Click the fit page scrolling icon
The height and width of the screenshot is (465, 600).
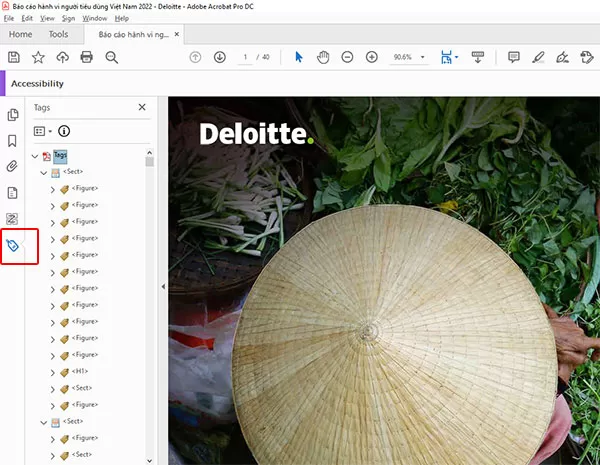click(x=446, y=57)
